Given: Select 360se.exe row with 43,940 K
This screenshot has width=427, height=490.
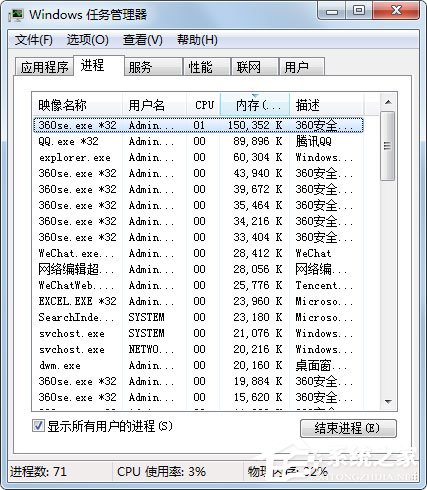Looking at the screenshot, I should [198, 173].
